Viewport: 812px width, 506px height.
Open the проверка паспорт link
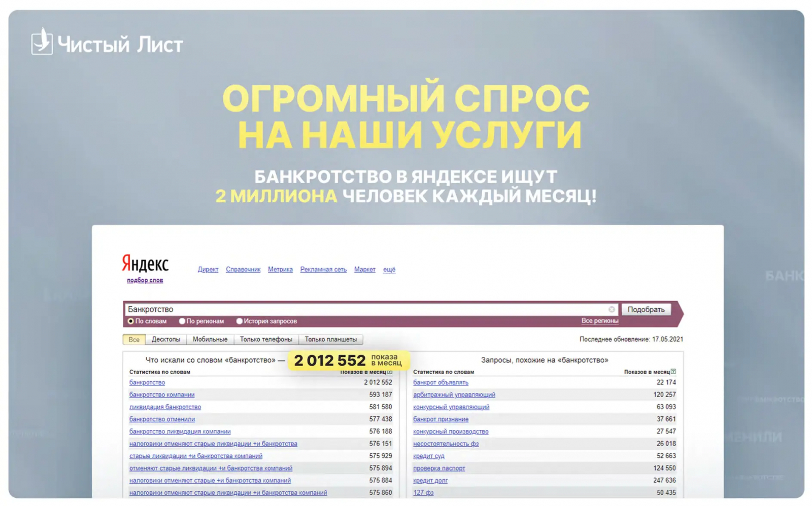click(439, 468)
